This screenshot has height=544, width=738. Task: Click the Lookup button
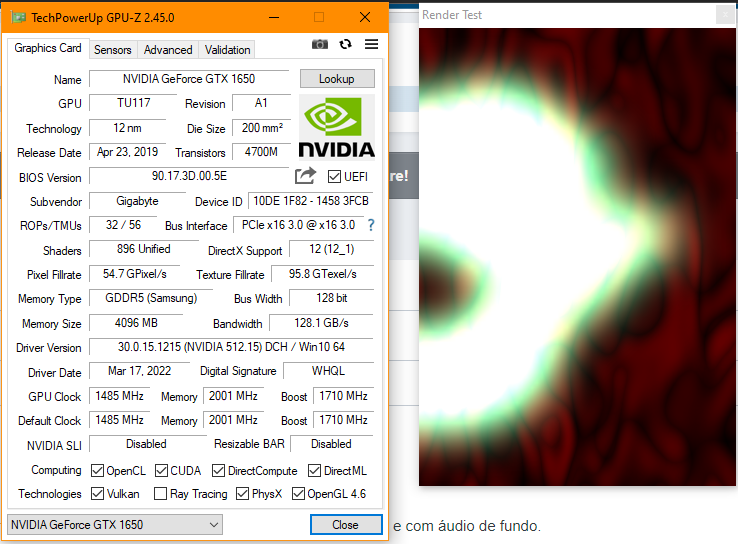click(337, 79)
